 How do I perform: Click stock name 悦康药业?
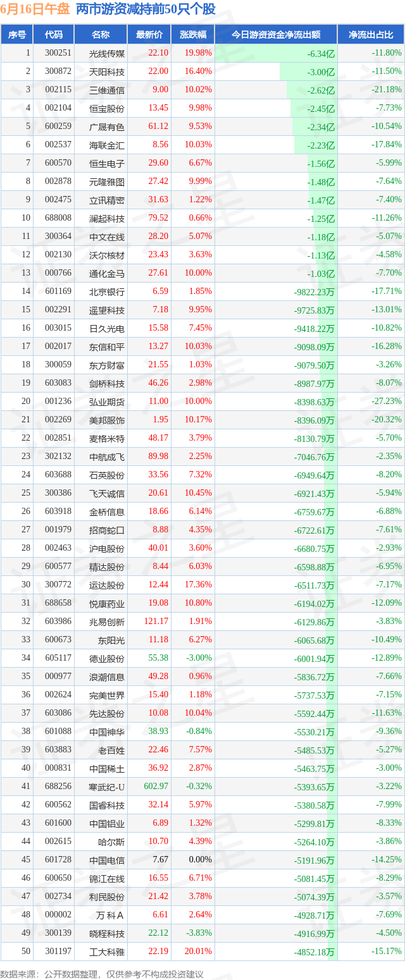(x=107, y=603)
